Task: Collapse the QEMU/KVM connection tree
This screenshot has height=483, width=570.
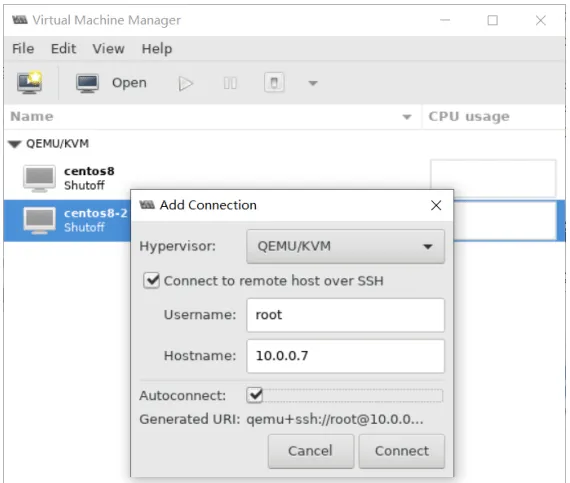Action: pyautogui.click(x=15, y=144)
